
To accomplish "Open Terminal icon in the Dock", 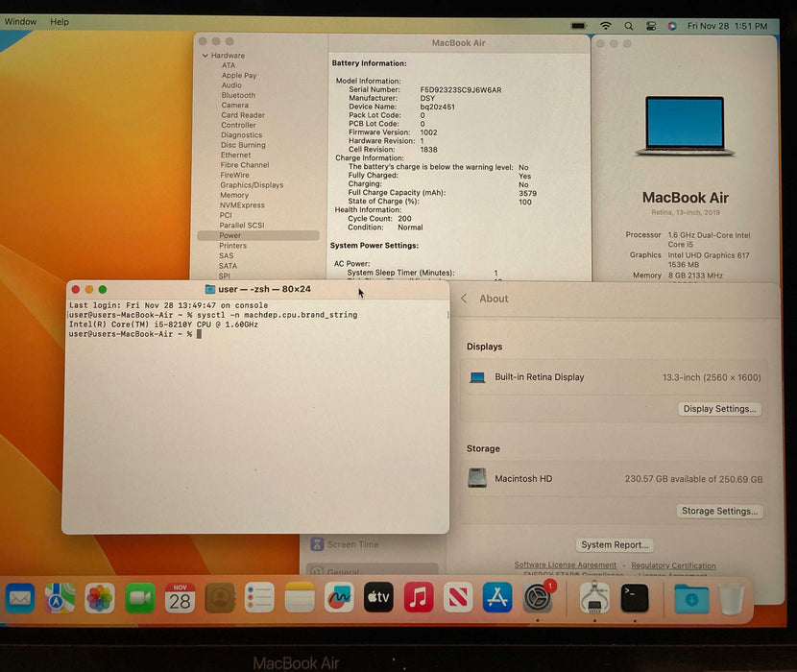I will [635, 598].
